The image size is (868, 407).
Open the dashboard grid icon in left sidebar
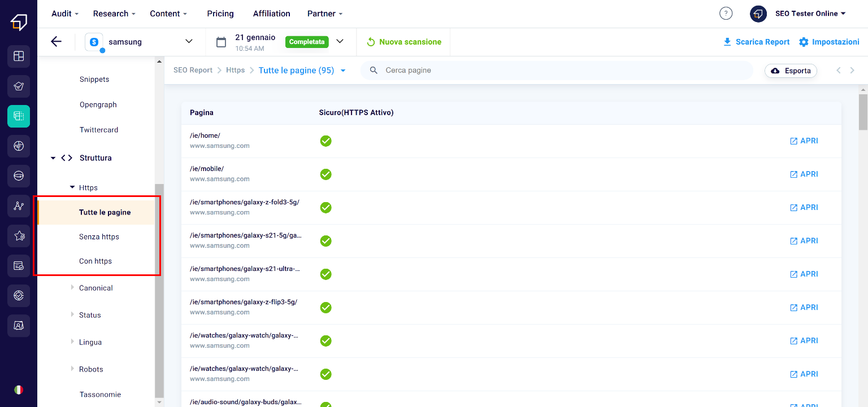tap(19, 56)
